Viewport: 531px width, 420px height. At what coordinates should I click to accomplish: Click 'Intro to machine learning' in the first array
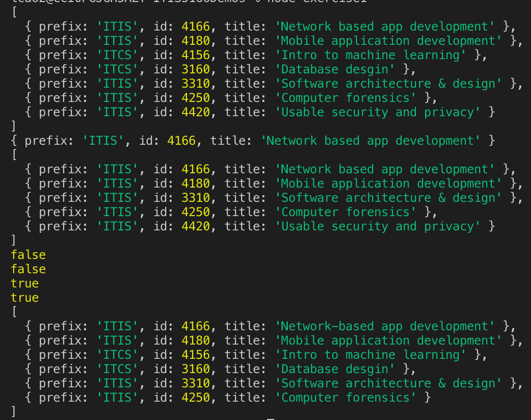click(x=370, y=55)
